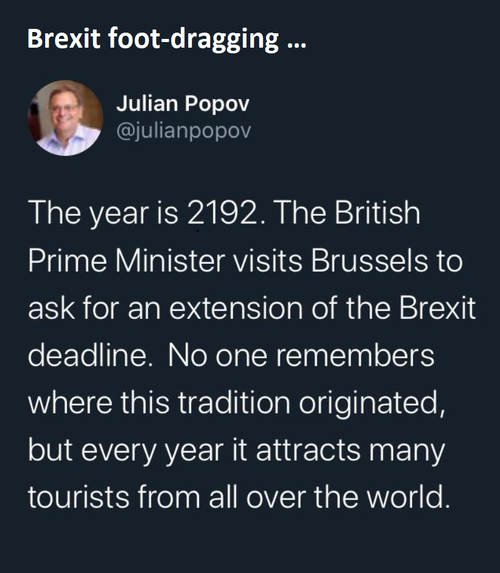Viewport: 500px width, 573px height.
Task: Click the word 'Brussels' in the tweet
Action: click(369, 260)
